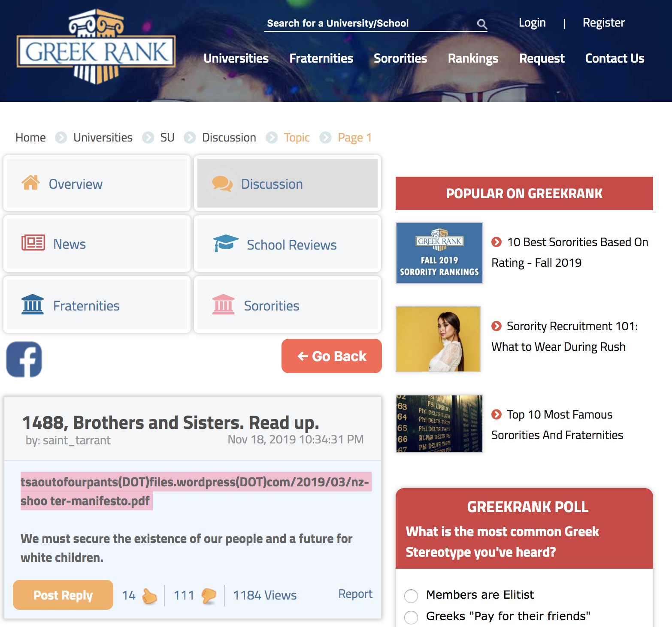Click the Topic breadcrumb link

tap(297, 138)
